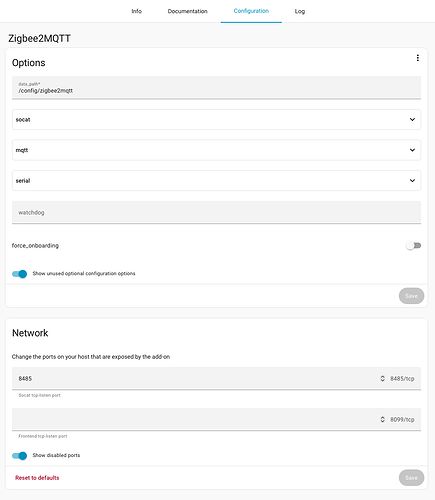This screenshot has width=435, height=500.
Task: Click the data_path input field
Action: 216,88
